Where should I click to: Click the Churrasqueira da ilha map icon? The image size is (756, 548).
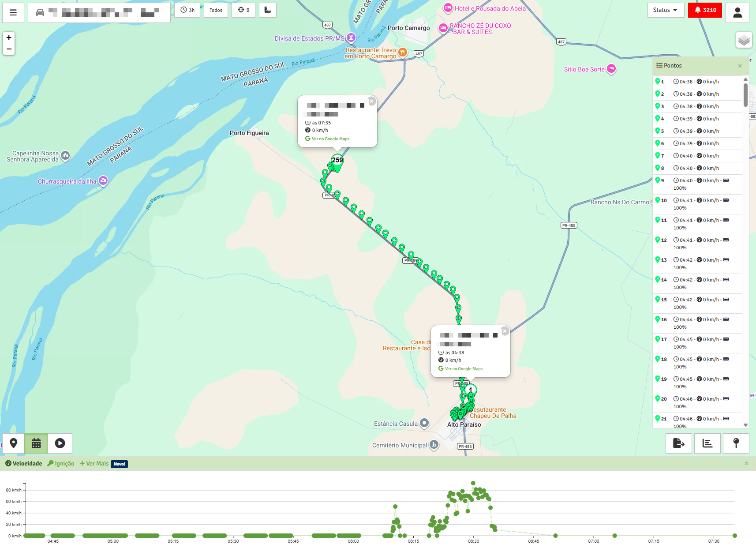(x=103, y=181)
